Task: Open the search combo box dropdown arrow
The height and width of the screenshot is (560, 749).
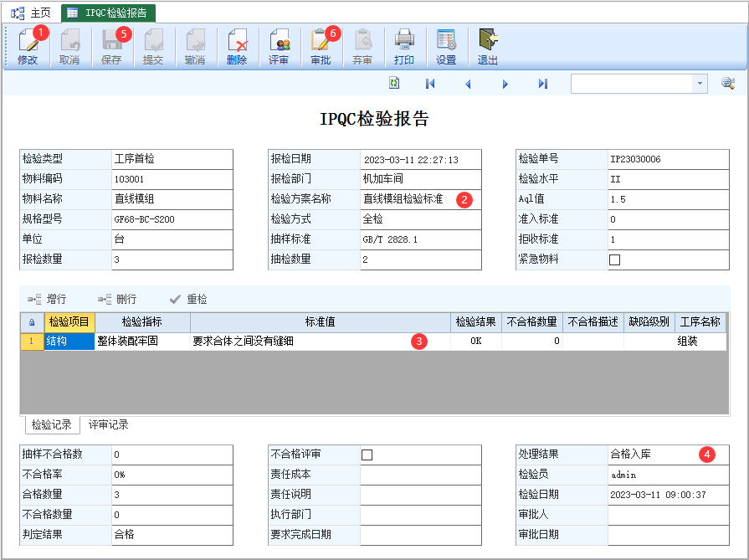Action: [x=700, y=84]
